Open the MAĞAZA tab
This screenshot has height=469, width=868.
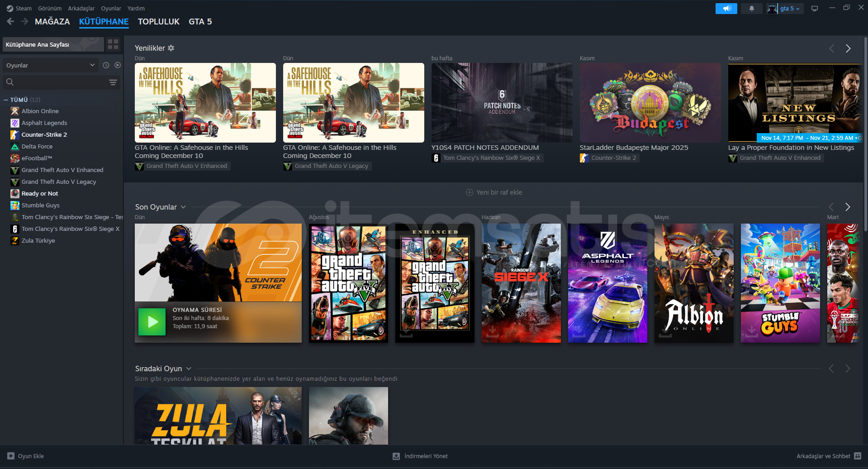tap(52, 22)
